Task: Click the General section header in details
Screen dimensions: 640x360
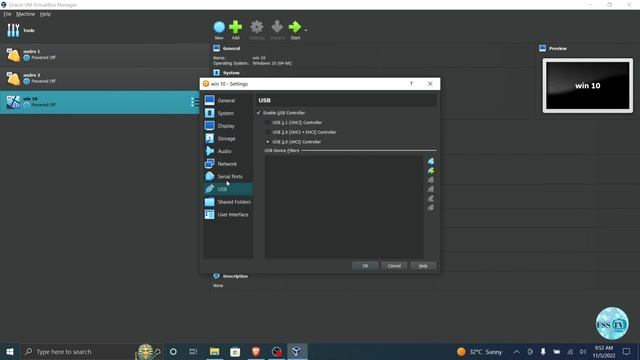Action: click(x=231, y=48)
